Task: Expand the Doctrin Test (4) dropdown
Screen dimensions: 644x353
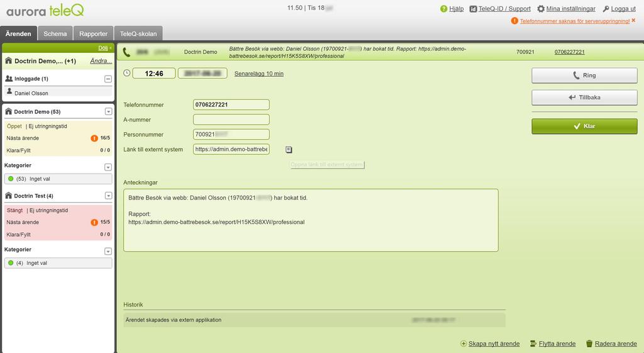Action: point(108,196)
